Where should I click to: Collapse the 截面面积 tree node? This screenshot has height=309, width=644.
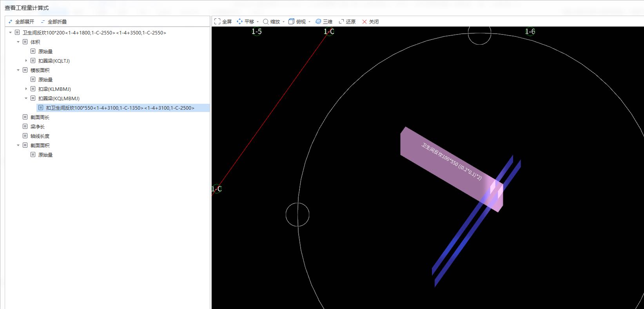(x=18, y=145)
